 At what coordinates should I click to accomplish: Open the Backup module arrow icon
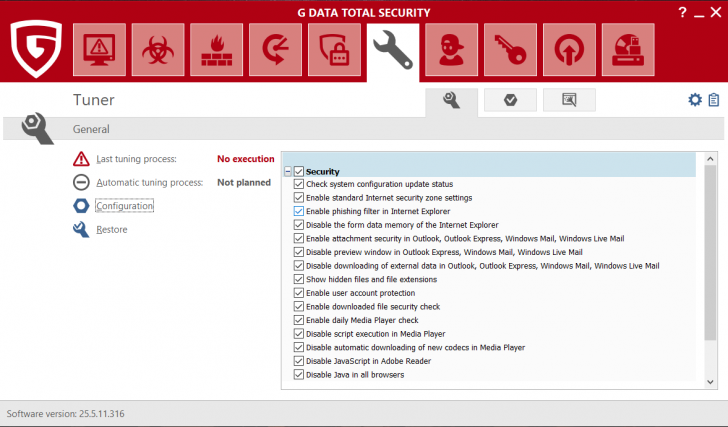point(275,50)
